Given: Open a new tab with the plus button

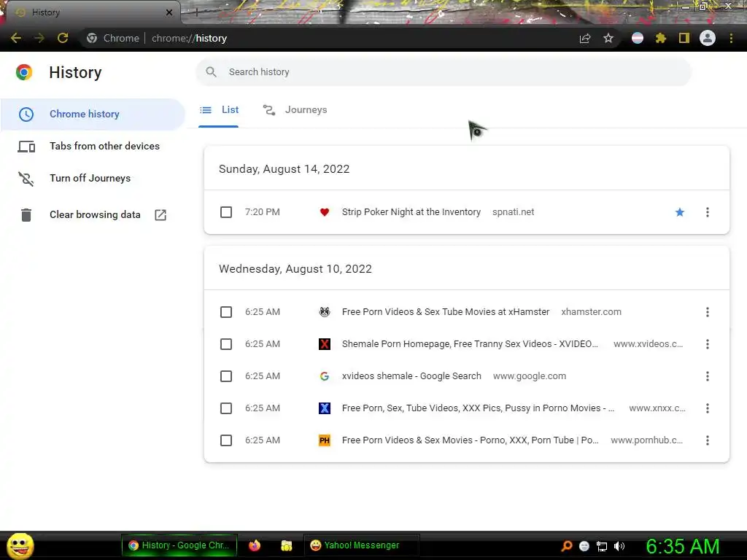Looking at the screenshot, I should coord(196,13).
